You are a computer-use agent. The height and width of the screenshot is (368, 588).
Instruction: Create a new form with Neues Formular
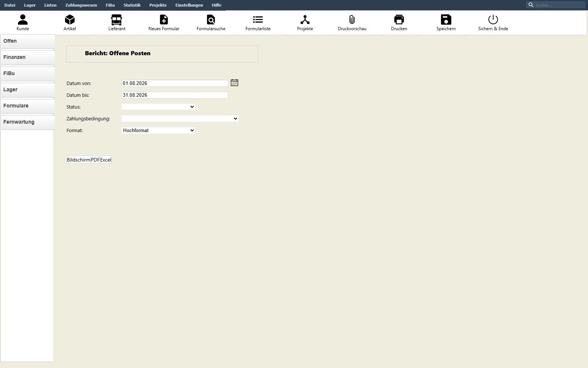(x=164, y=22)
